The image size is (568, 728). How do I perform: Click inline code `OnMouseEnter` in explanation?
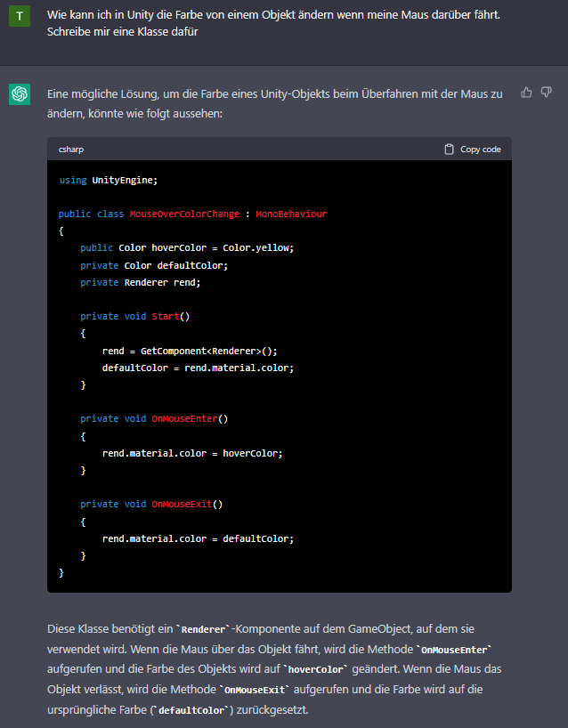[454, 650]
